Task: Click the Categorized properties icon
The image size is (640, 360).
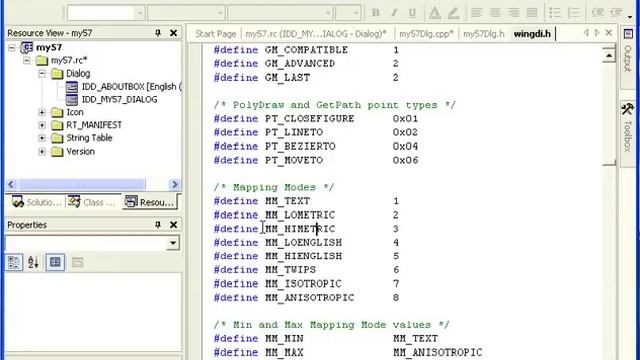Action: tap(14, 262)
